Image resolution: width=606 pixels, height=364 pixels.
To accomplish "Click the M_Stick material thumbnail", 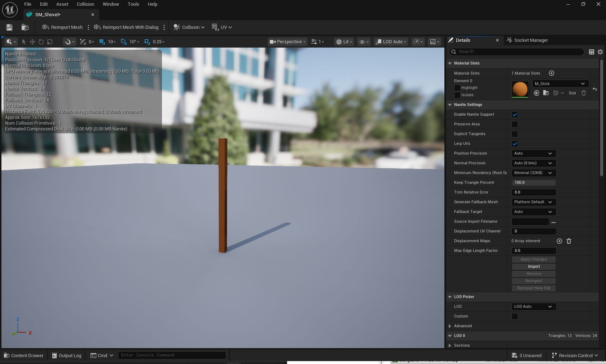I will (x=520, y=89).
